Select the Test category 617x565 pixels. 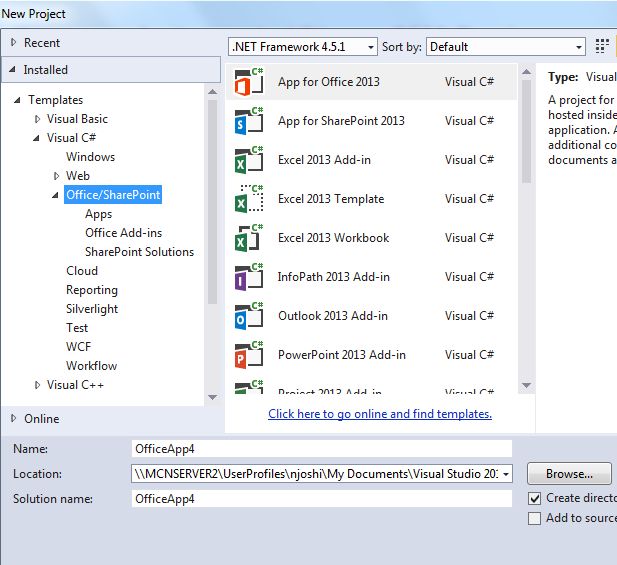(77, 328)
